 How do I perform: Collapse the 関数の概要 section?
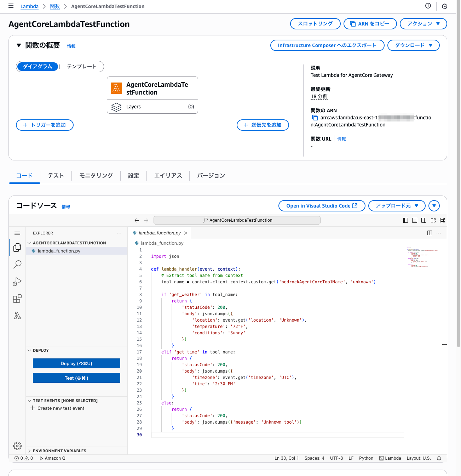[19, 45]
